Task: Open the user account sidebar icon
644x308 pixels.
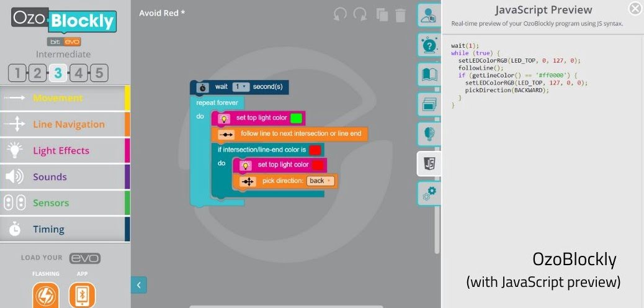Action: [429, 15]
